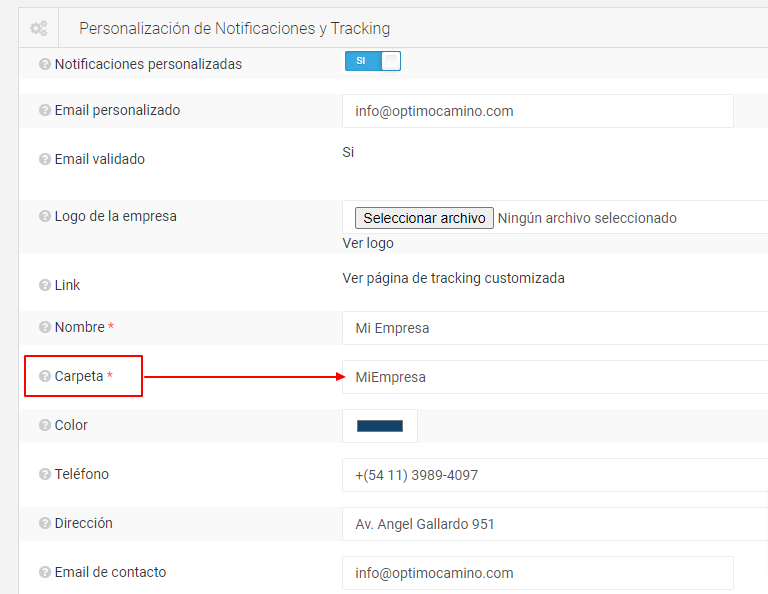
Task: Click the help icon next to Link
Action: [x=45, y=285]
